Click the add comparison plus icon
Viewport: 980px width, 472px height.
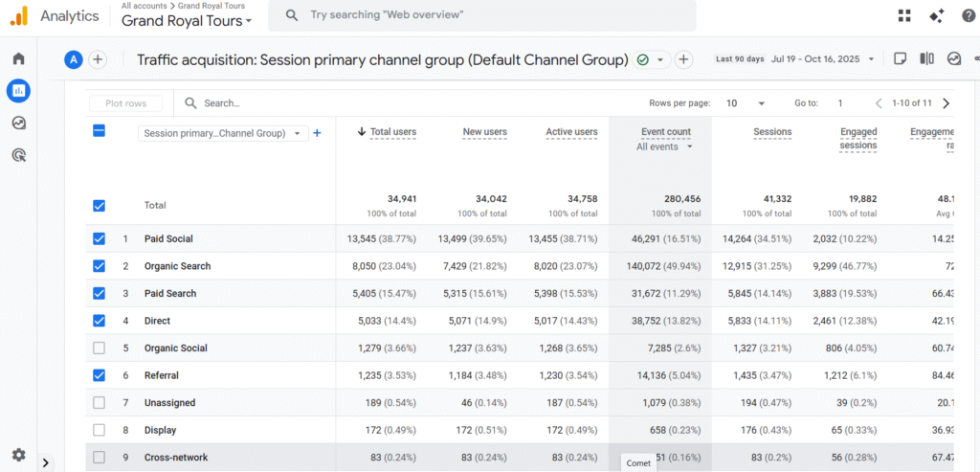pos(98,59)
